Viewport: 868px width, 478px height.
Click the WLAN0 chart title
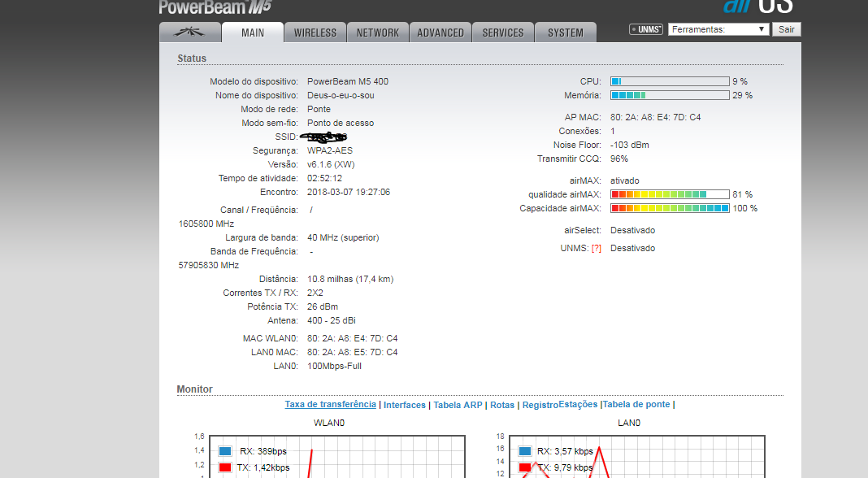click(x=329, y=424)
